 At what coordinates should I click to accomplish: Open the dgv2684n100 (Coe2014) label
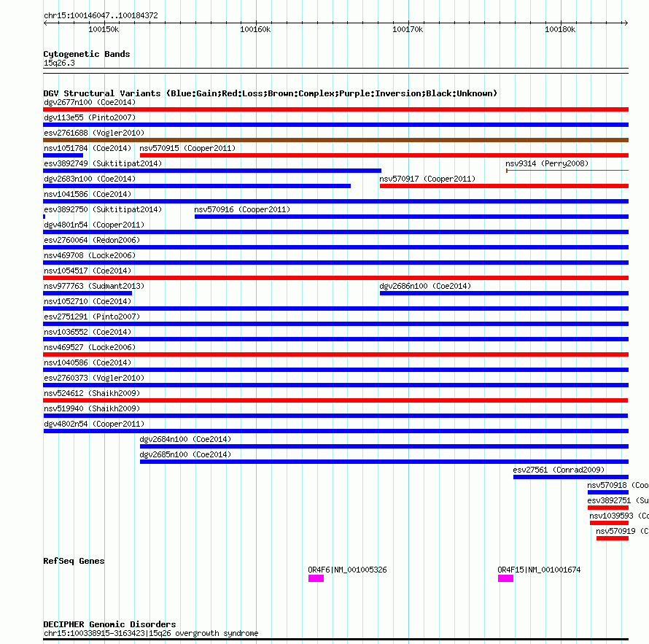click(185, 439)
